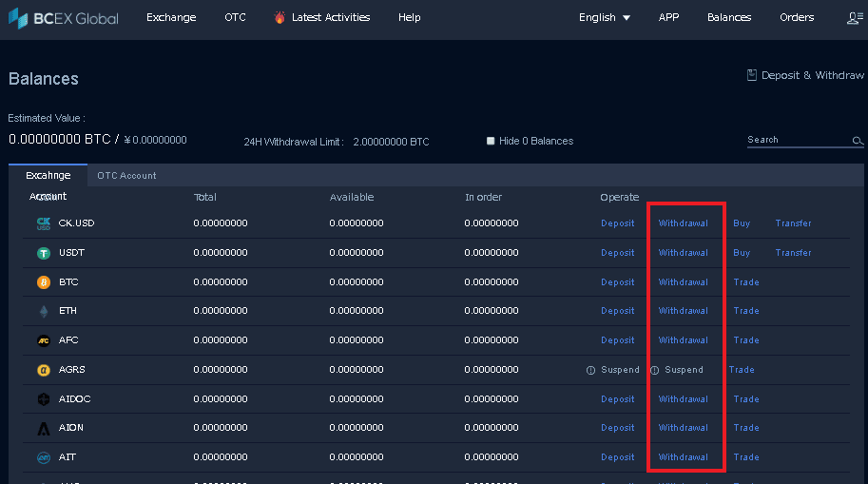868x484 pixels.
Task: Click Deposit for ETH
Action: [x=618, y=311]
